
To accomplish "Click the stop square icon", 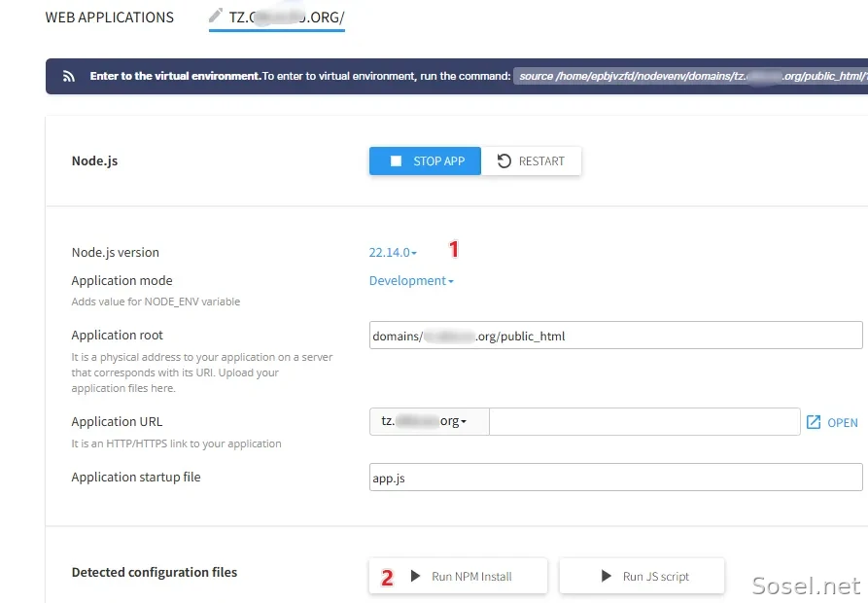I will 396,161.
